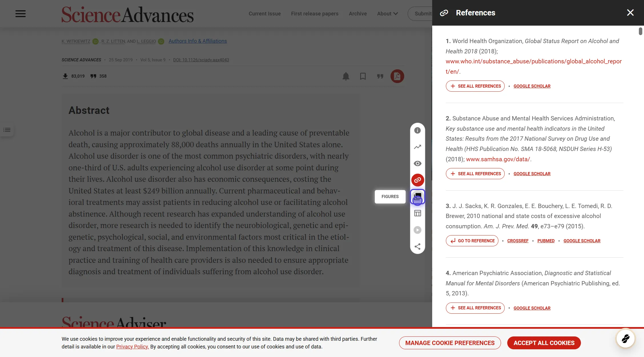Open the media play icon in side toolbar
This screenshot has height=357, width=644.
pyautogui.click(x=417, y=230)
